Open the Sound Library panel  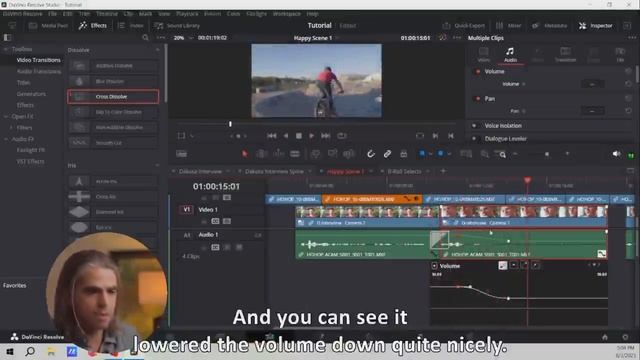tap(177, 25)
